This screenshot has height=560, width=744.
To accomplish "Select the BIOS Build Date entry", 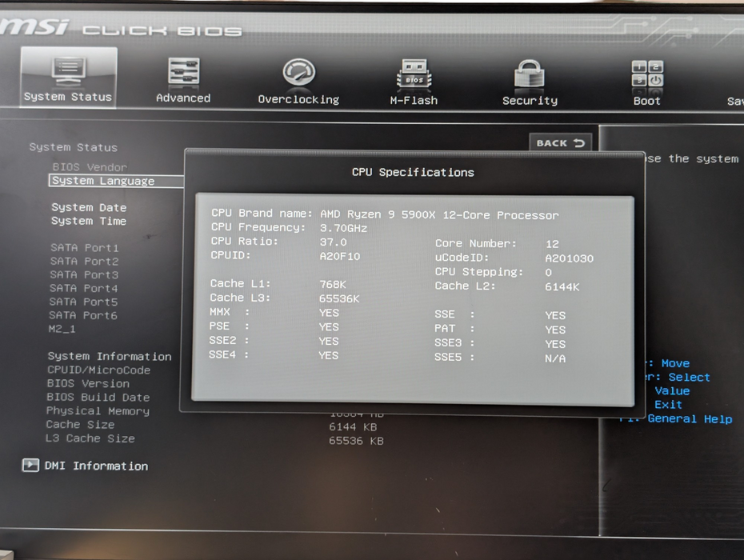I will (x=98, y=398).
